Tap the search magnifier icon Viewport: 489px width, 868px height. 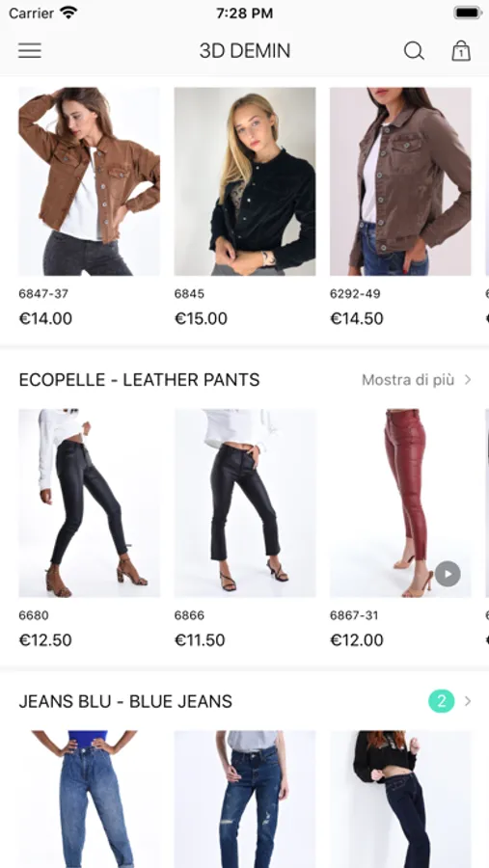tap(414, 51)
